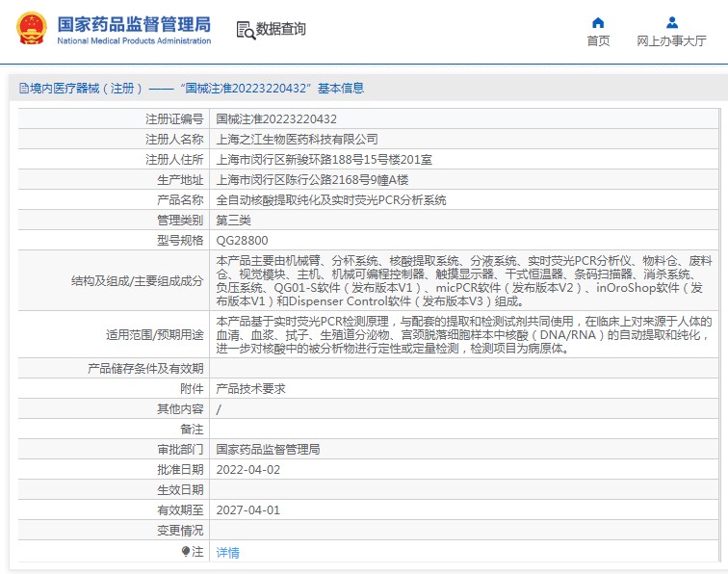
Task: Select product name 全自动核酸提取纯化及实时荧光PCR分析系统
Action: click(331, 200)
